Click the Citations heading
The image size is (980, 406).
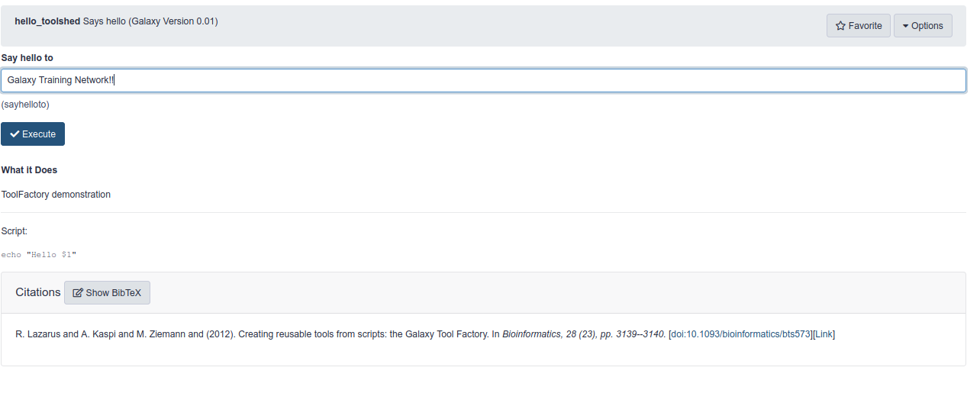pos(37,292)
